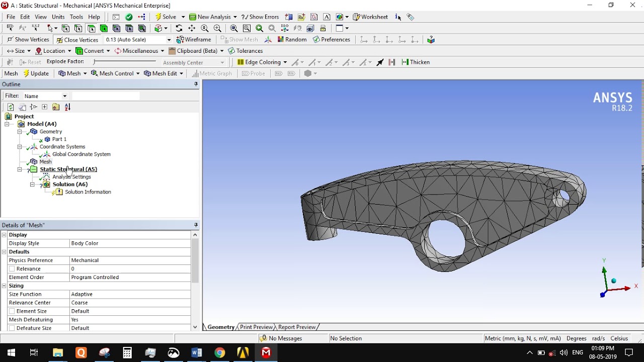Click the Update lightning button in Mesh toolbar
This screenshot has width=644, height=362.
pyautogui.click(x=36, y=73)
